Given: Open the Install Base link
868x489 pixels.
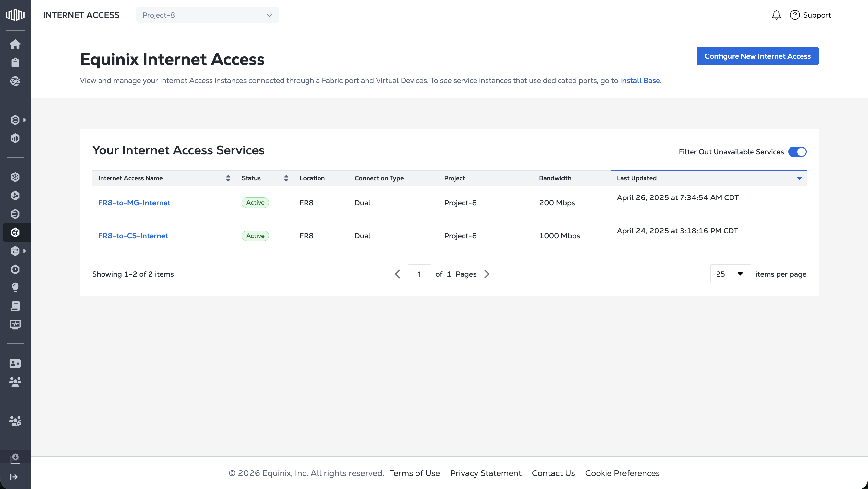Looking at the screenshot, I should 640,80.
